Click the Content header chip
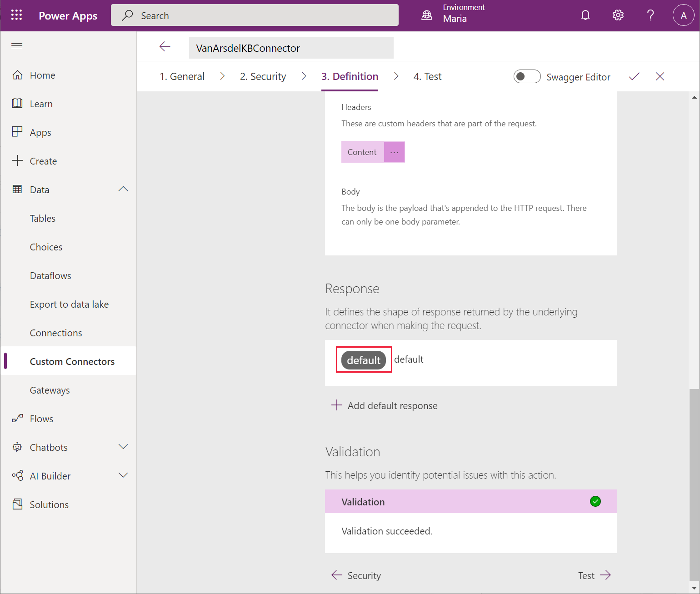Image resolution: width=700 pixels, height=594 pixels. click(362, 152)
